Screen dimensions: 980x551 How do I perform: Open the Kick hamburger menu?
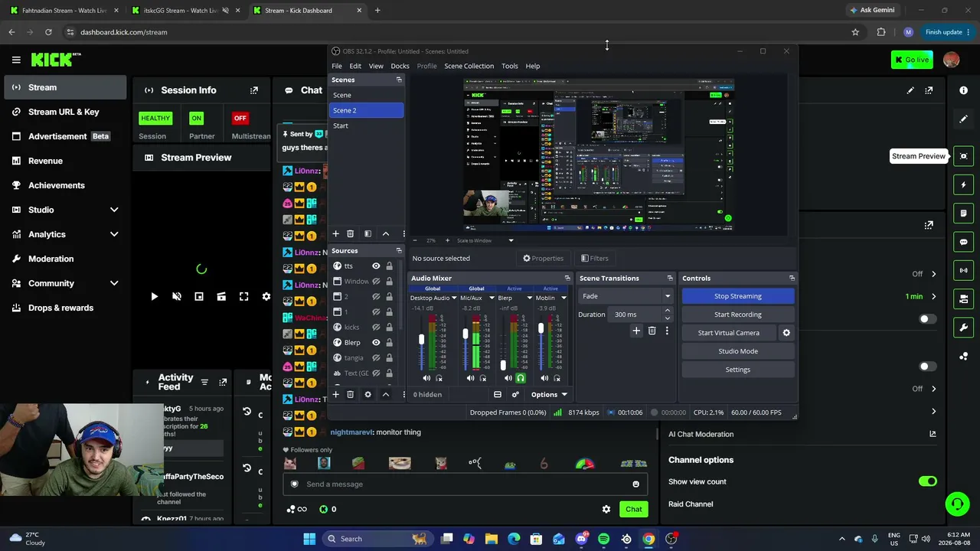click(16, 60)
